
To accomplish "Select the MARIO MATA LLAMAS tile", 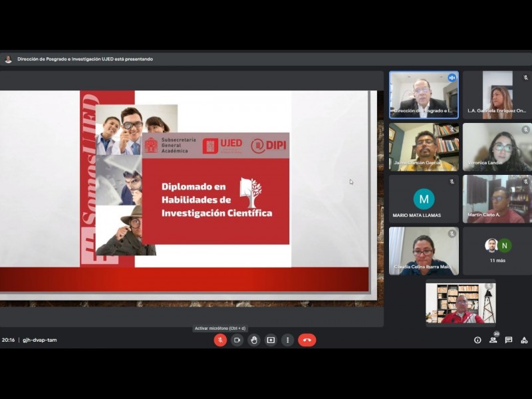I will point(424,199).
